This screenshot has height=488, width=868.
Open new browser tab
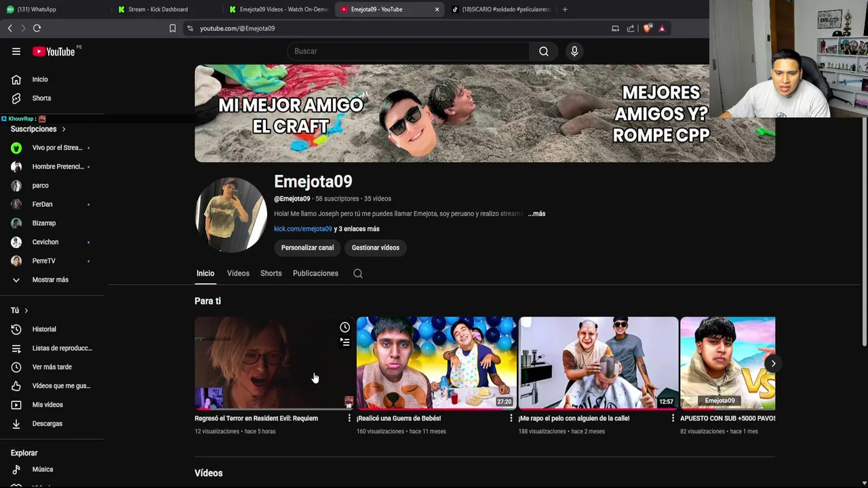(565, 9)
